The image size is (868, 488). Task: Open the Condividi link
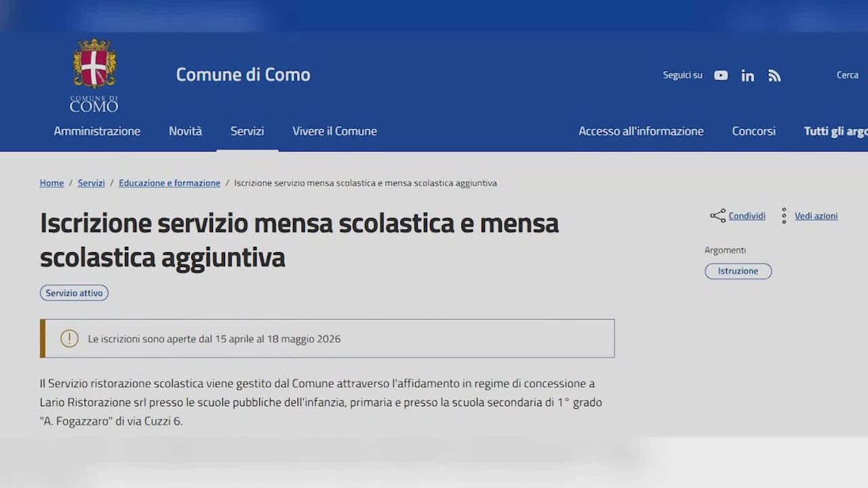coord(747,216)
